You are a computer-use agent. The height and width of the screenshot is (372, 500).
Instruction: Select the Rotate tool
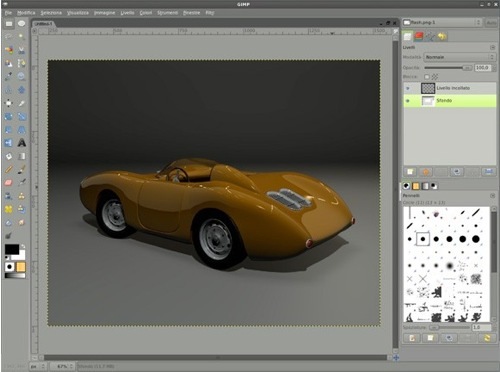point(9,117)
